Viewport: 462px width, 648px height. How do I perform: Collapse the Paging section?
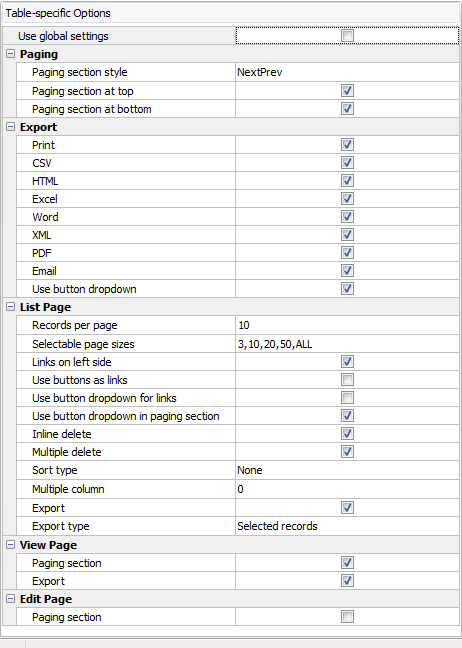pos(11,54)
